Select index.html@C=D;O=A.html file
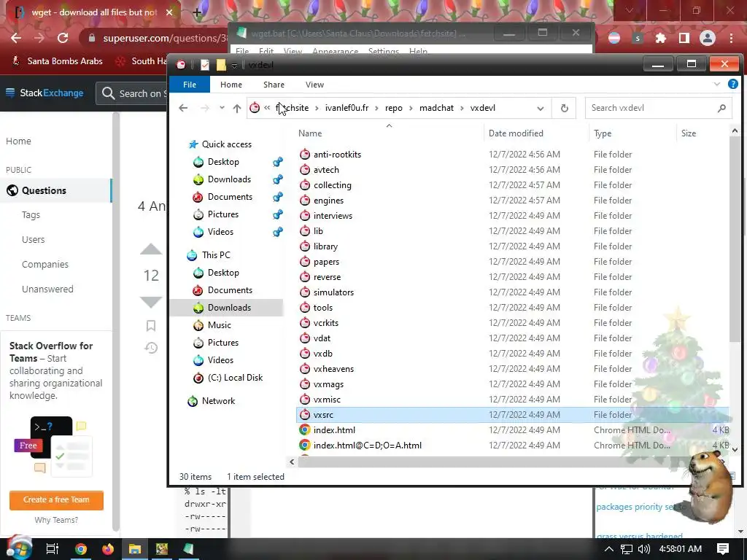Viewport: 747px width, 560px height. pyautogui.click(x=368, y=446)
